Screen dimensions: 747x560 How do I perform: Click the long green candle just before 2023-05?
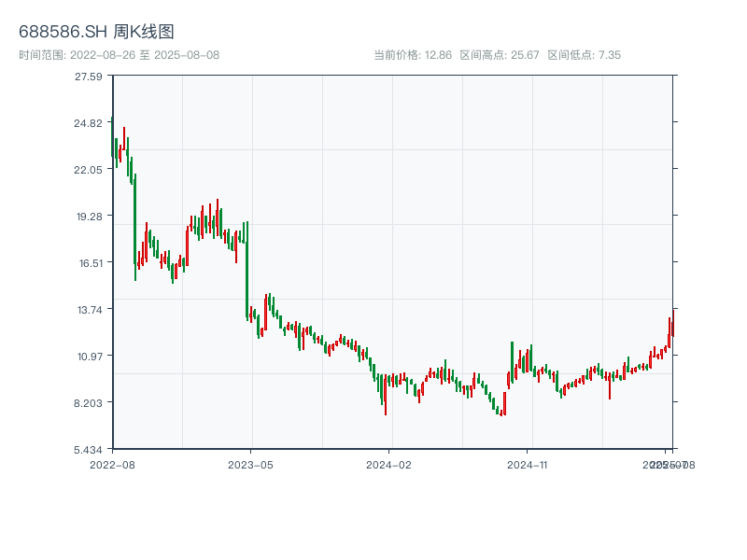(x=247, y=271)
